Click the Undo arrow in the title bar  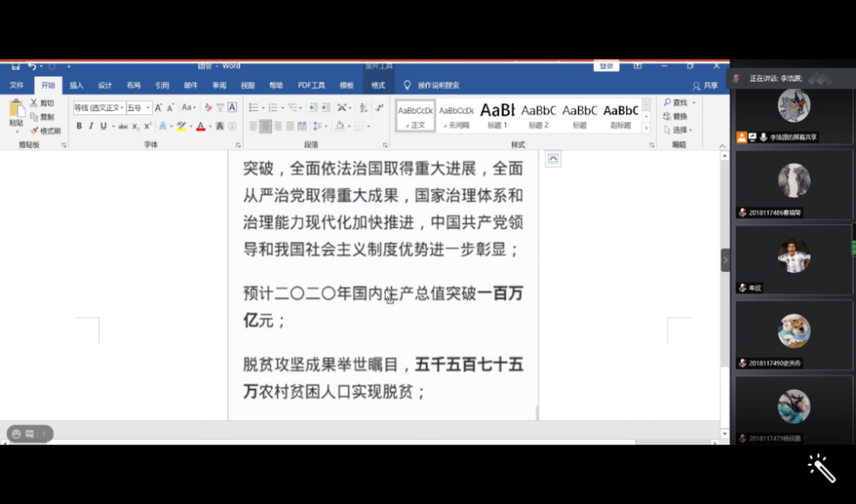[x=32, y=66]
